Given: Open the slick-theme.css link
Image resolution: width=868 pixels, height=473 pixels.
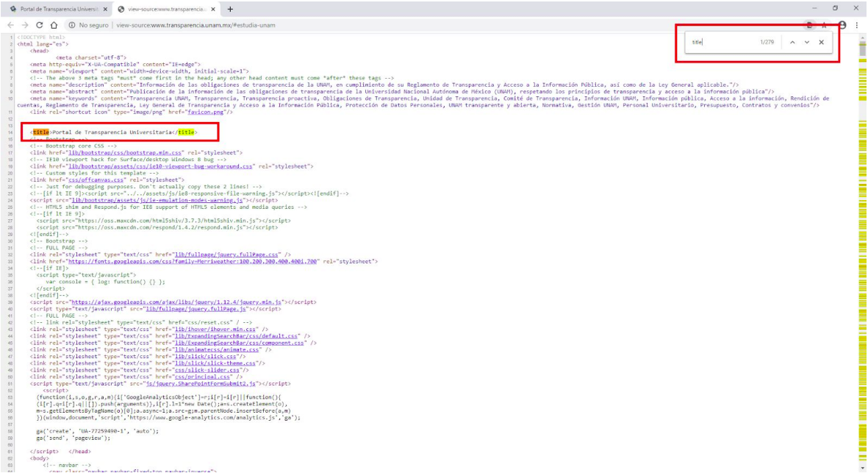Looking at the screenshot, I should 215,363.
